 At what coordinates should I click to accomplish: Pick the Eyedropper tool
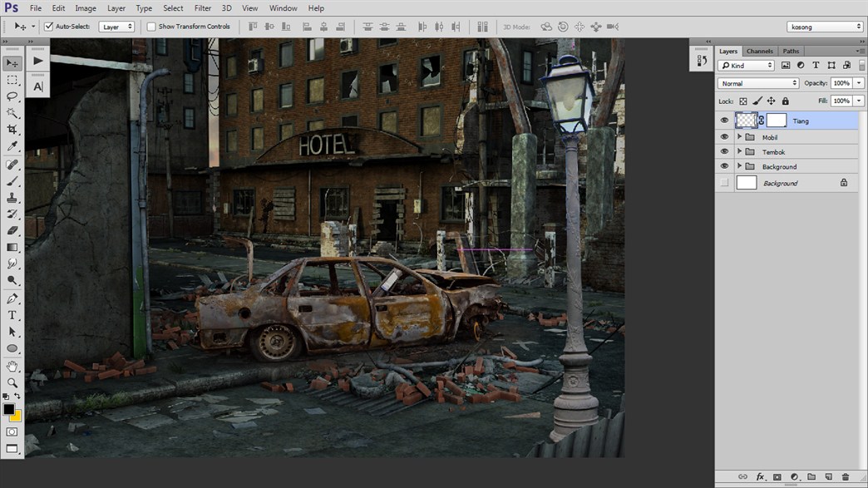pos(12,146)
